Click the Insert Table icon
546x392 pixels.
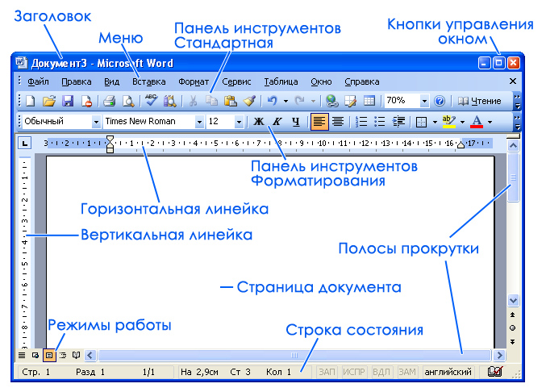[369, 101]
